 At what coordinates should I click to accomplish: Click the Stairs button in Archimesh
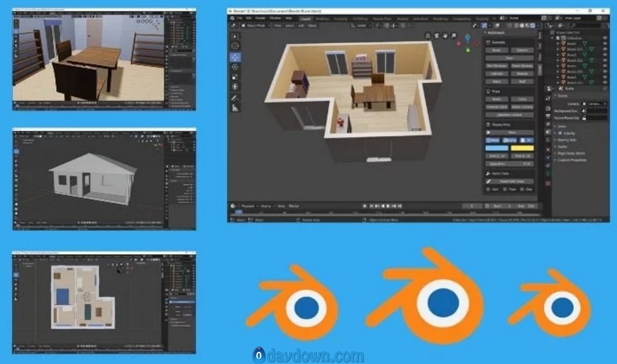click(497, 81)
